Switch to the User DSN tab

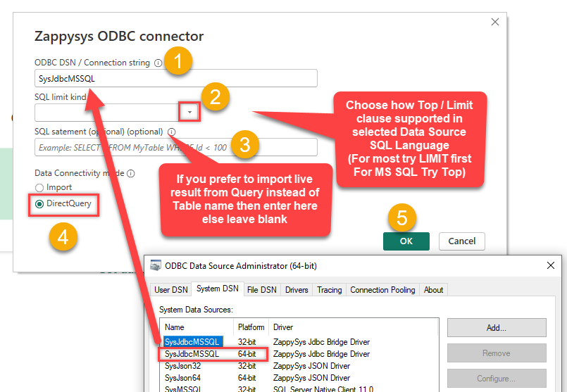pyautogui.click(x=171, y=290)
